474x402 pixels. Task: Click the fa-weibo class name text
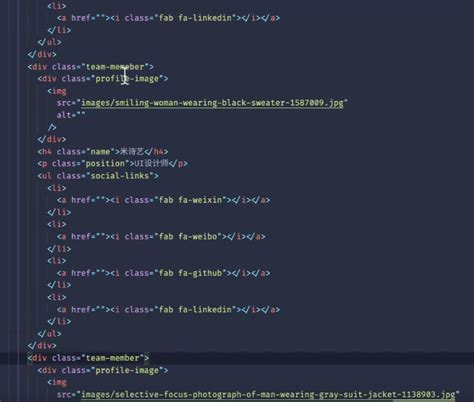198,237
